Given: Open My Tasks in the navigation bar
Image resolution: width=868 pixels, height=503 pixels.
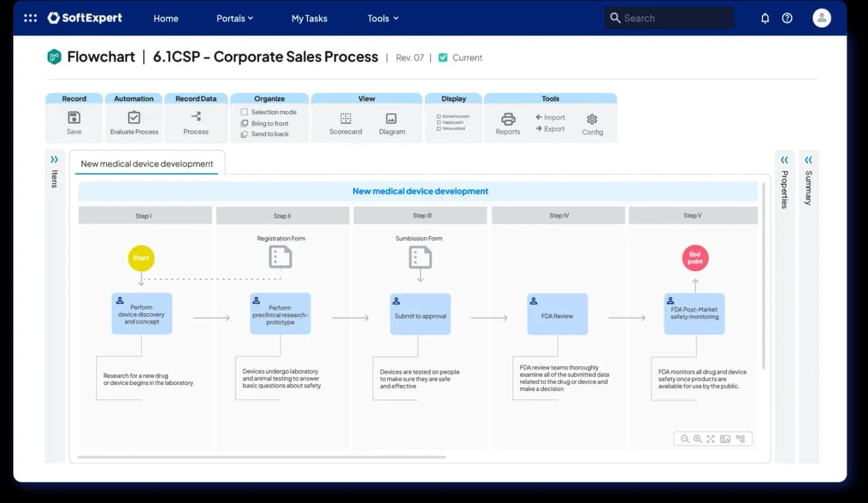Looking at the screenshot, I should 309,18.
